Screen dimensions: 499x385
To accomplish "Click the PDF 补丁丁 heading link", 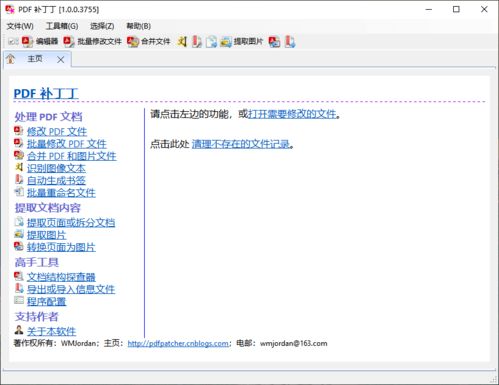I will [x=46, y=93].
